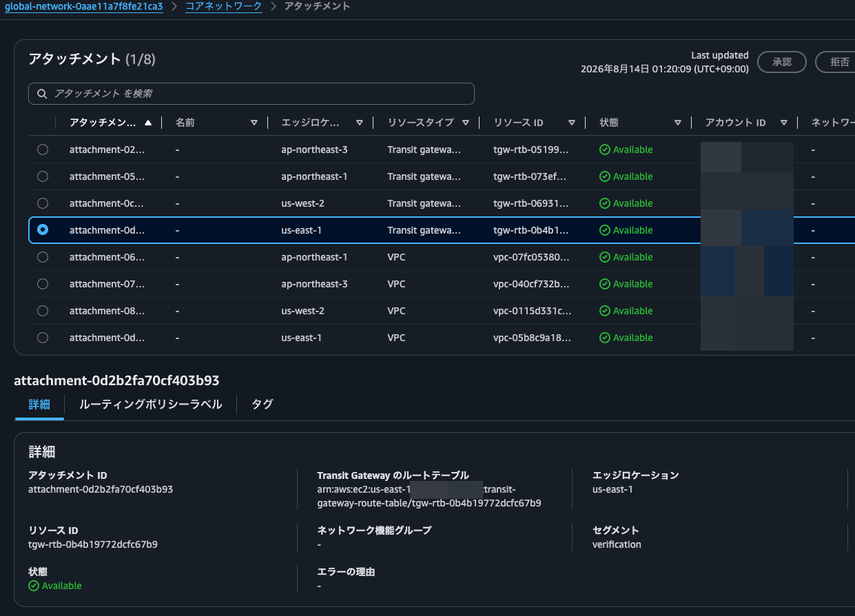Click Available status icon in vpc-07fc05380 row
Screen dimensions: 855x616
(605, 257)
